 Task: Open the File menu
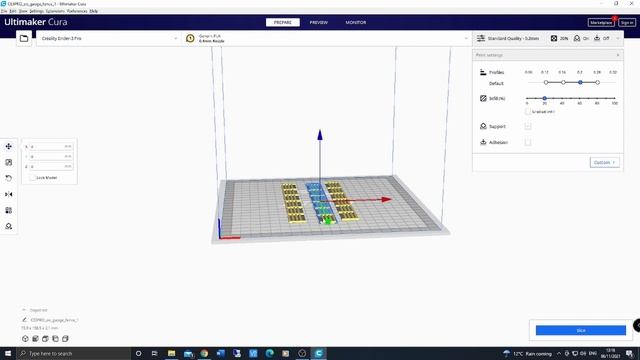(4, 11)
